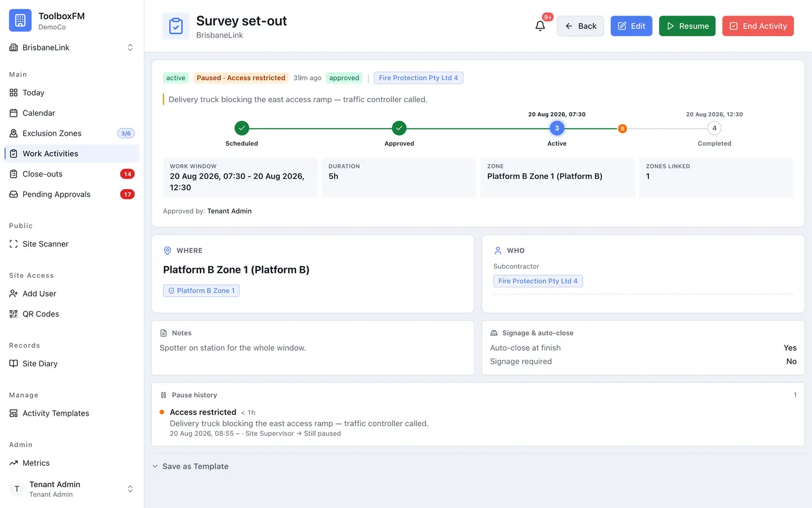Go to Exclusion Zones page

point(72,134)
